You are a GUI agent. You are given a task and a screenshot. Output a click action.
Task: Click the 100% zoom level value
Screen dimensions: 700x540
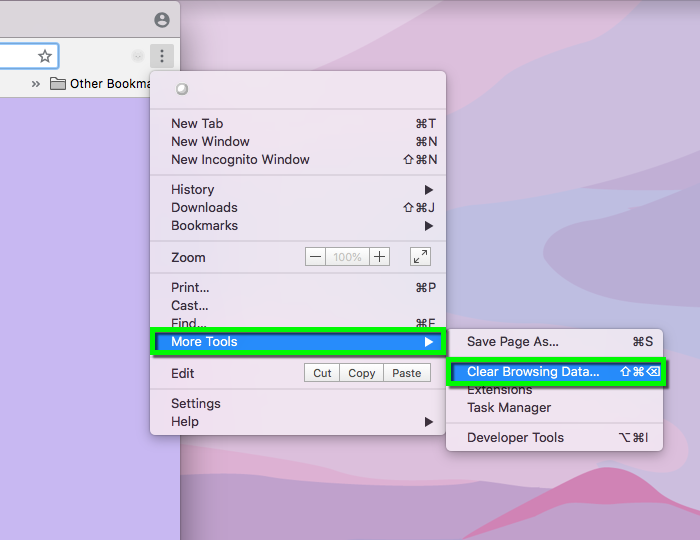tap(347, 257)
